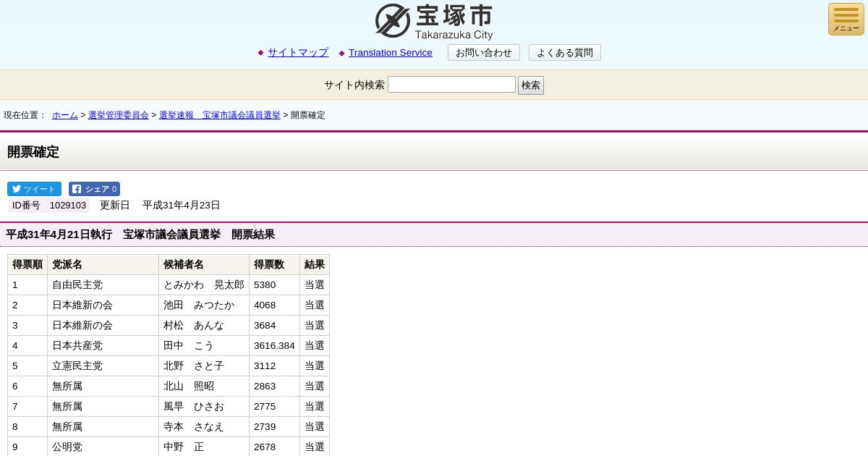
Task: Click the 結果 column header
Action: tap(315, 265)
